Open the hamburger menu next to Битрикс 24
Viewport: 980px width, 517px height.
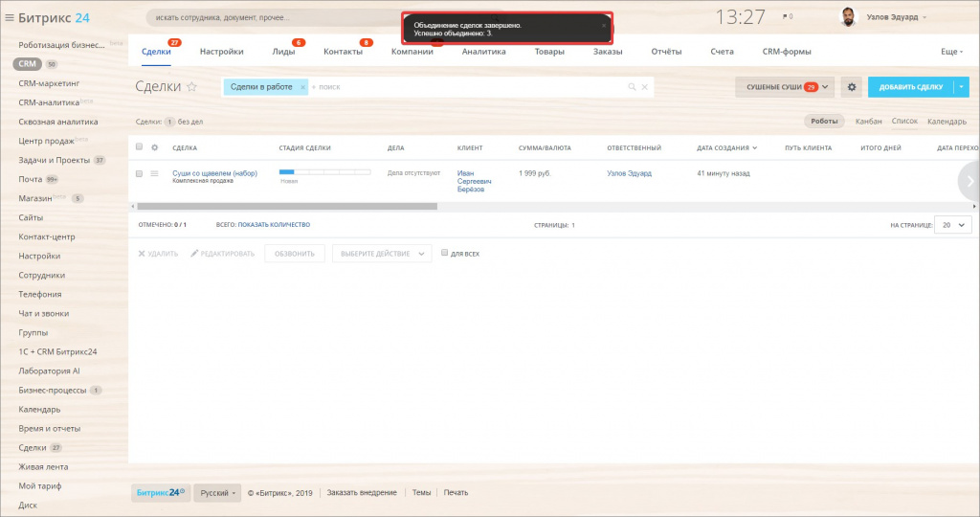click(10, 17)
